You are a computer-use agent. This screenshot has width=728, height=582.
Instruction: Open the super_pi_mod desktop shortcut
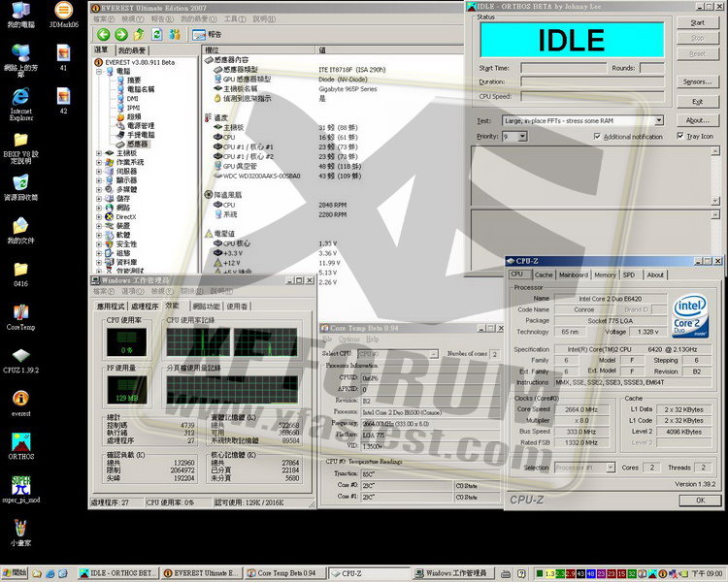[21, 490]
